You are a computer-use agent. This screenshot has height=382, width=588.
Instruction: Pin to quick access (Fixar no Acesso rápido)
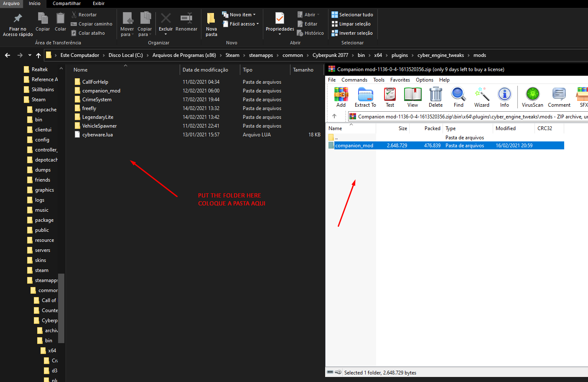[18, 25]
